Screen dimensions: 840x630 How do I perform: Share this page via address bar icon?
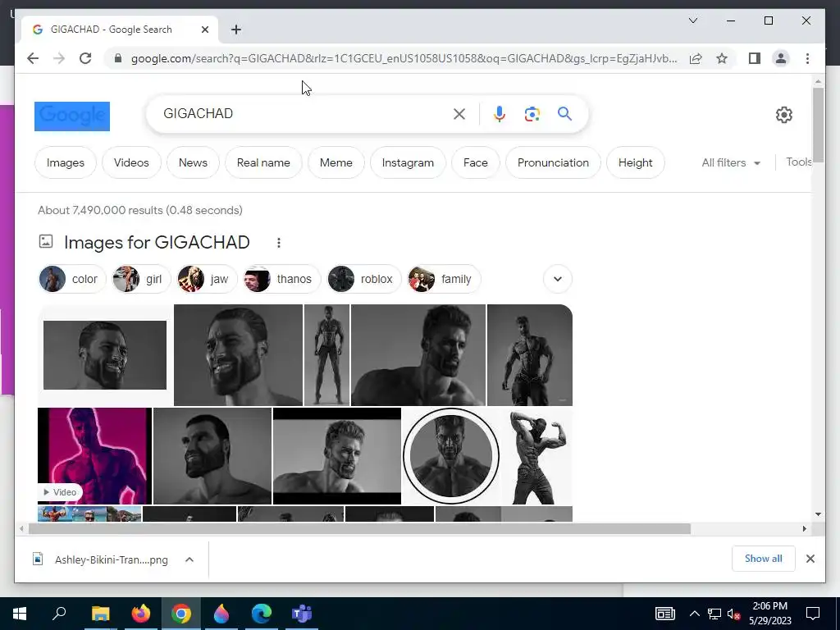696,58
